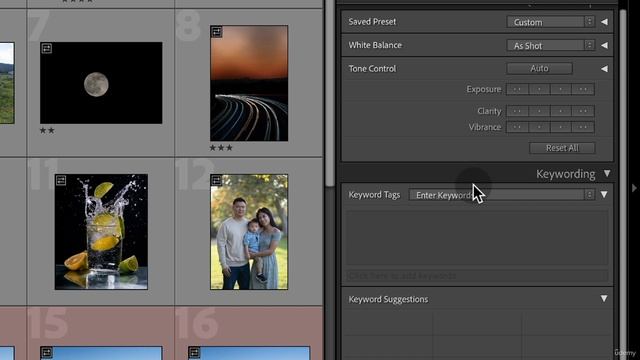Click the badge icon on thumbnail 16
Image resolution: width=640 pixels, height=360 pixels.
click(194, 352)
